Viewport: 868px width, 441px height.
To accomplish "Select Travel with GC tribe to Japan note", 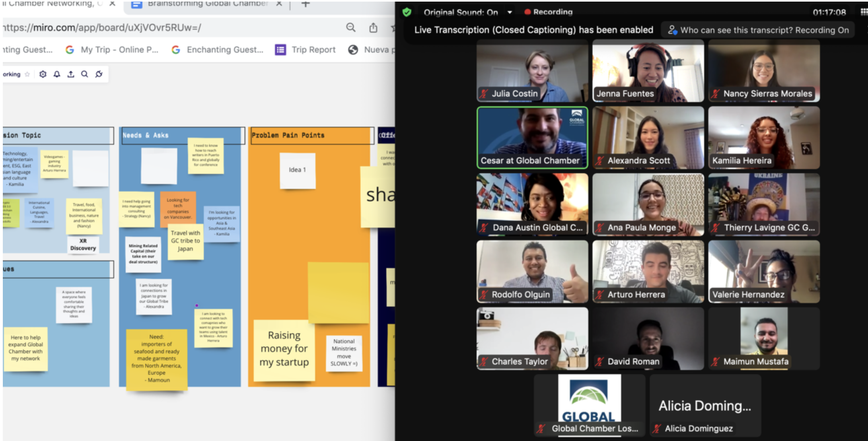I will pos(185,241).
